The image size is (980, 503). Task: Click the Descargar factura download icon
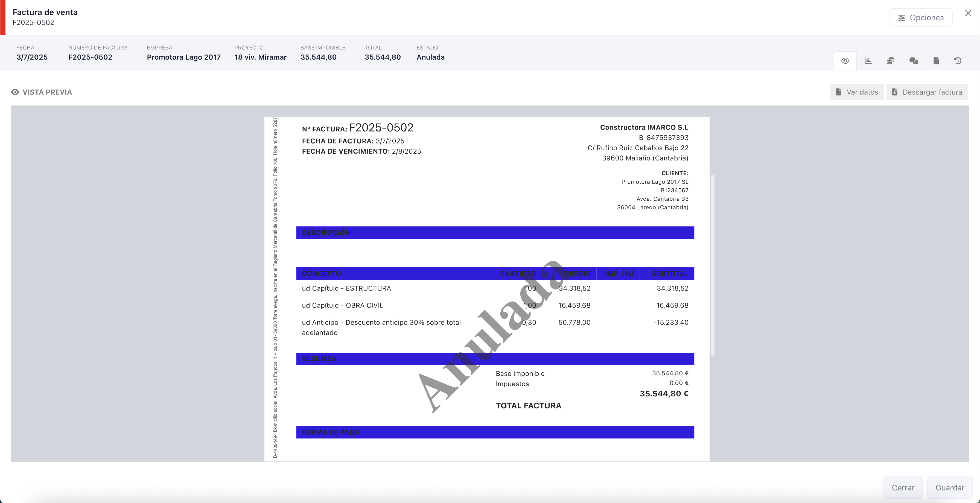[895, 92]
